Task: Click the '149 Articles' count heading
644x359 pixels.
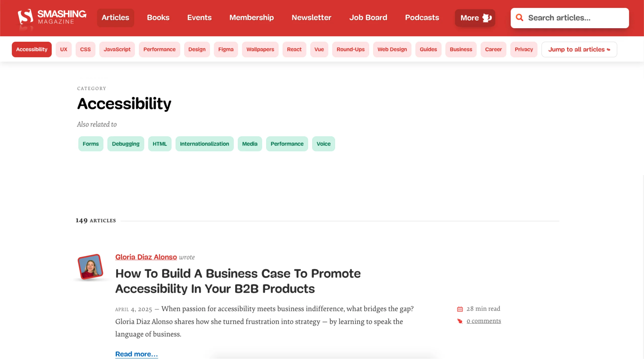Action: point(96,221)
